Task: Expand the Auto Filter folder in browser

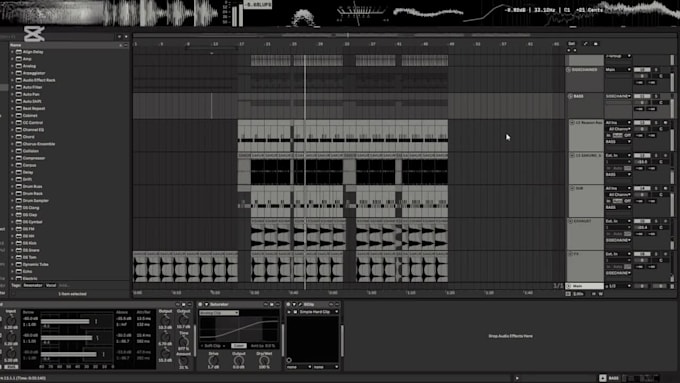Action: 12,87
